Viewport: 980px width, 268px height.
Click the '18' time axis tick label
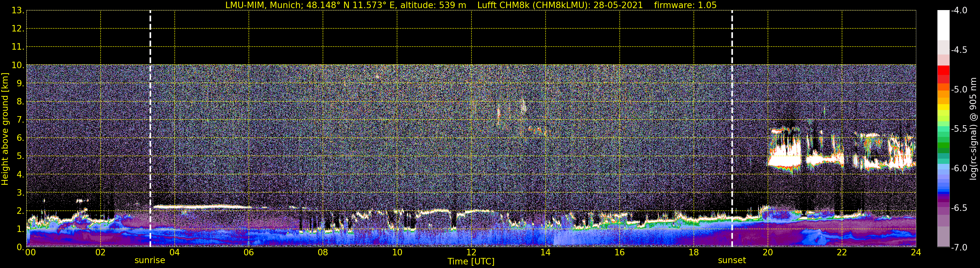click(x=694, y=252)
